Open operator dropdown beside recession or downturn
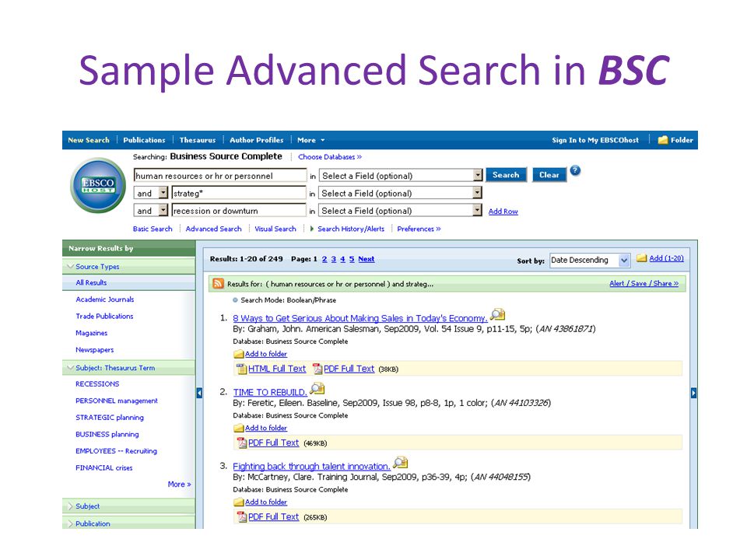 pos(163,211)
